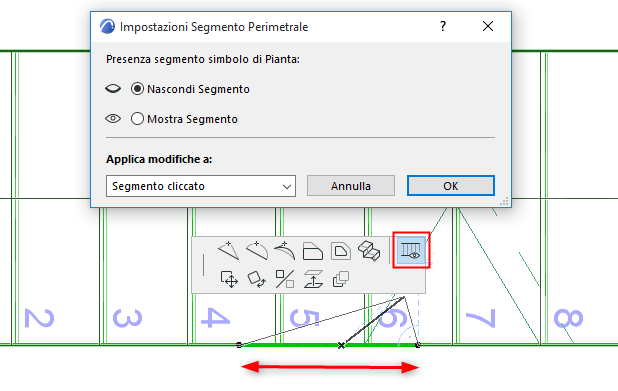Image resolution: width=618 pixels, height=391 pixels.
Task: Click the stair tread number 8
Action: point(568,318)
